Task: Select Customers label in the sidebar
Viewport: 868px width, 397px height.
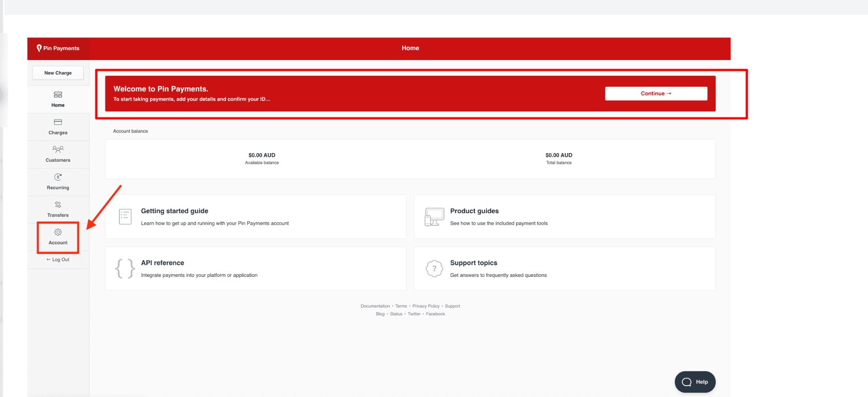Action: pos(58,160)
